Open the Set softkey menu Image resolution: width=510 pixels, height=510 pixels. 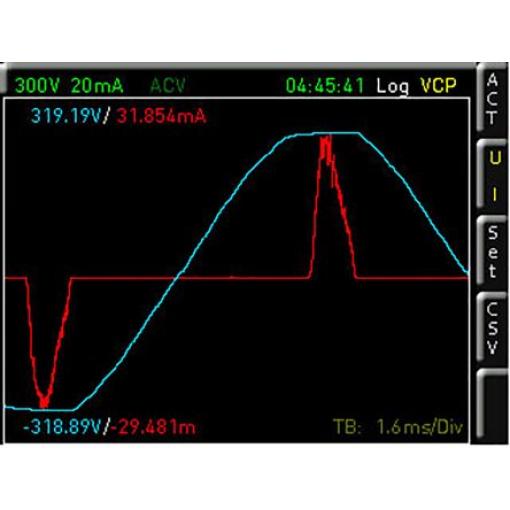(492, 251)
